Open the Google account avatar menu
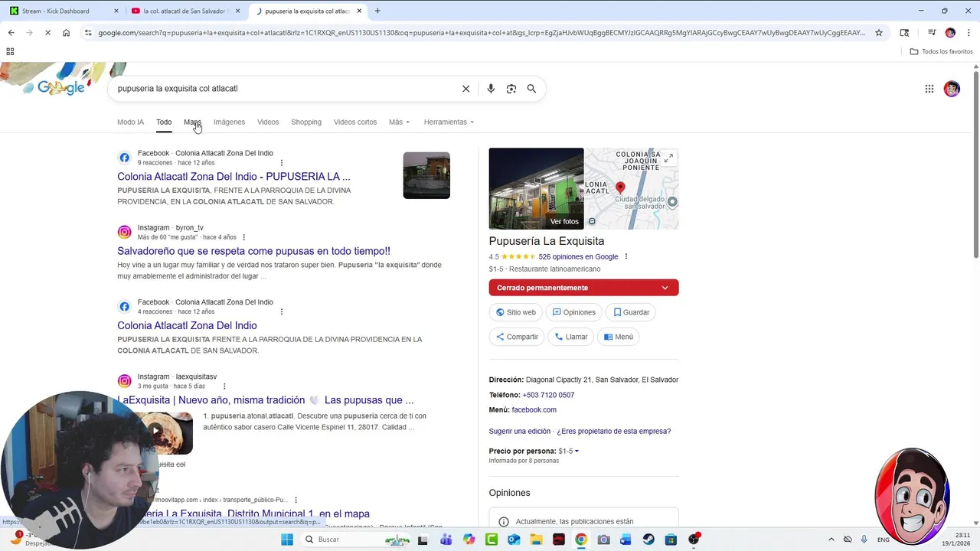This screenshot has height=551, width=980. [952, 89]
